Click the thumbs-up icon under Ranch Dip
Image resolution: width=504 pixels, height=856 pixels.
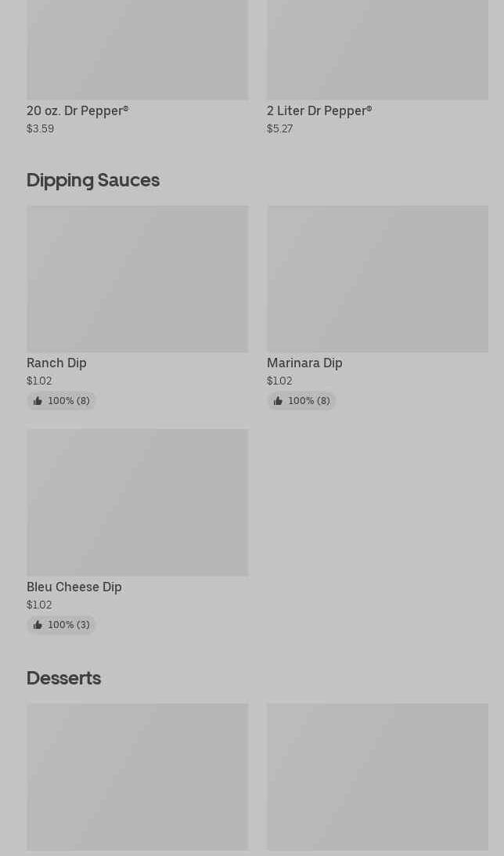[38, 401]
